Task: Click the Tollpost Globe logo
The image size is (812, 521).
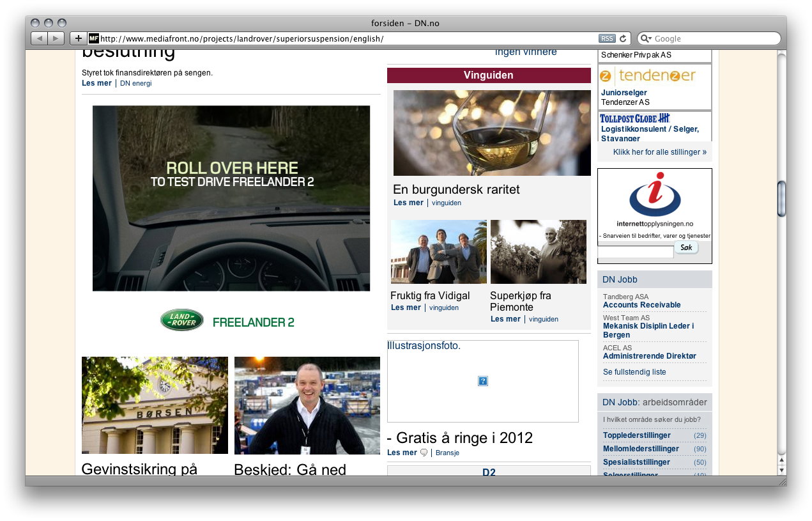Action: pyautogui.click(x=634, y=118)
